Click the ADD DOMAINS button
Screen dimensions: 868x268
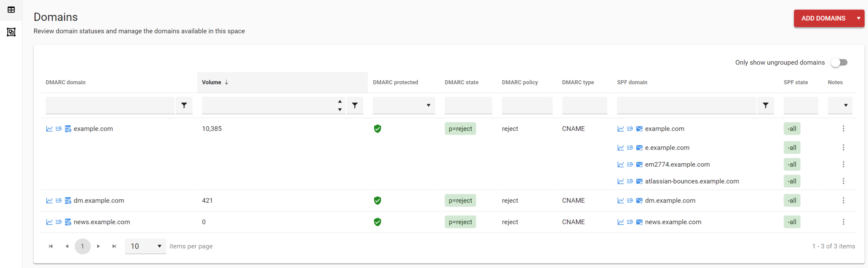click(x=823, y=18)
